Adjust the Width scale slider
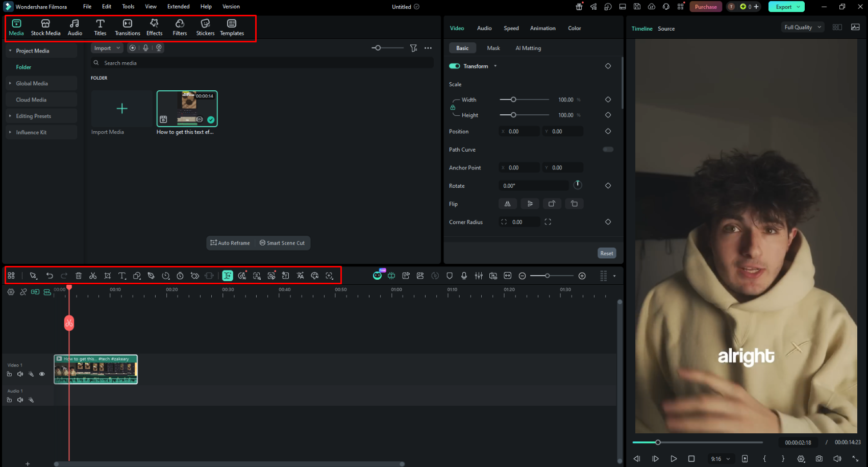This screenshot has height=467, width=868. [x=524, y=100]
